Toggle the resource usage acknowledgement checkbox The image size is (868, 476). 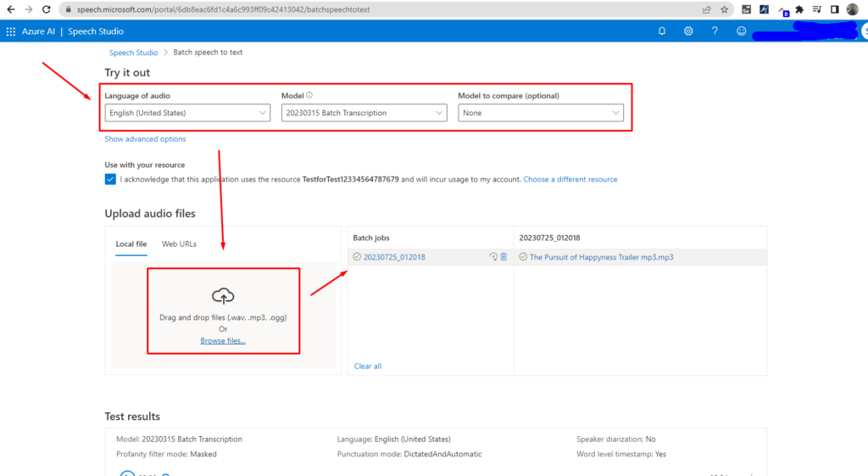tap(110, 179)
